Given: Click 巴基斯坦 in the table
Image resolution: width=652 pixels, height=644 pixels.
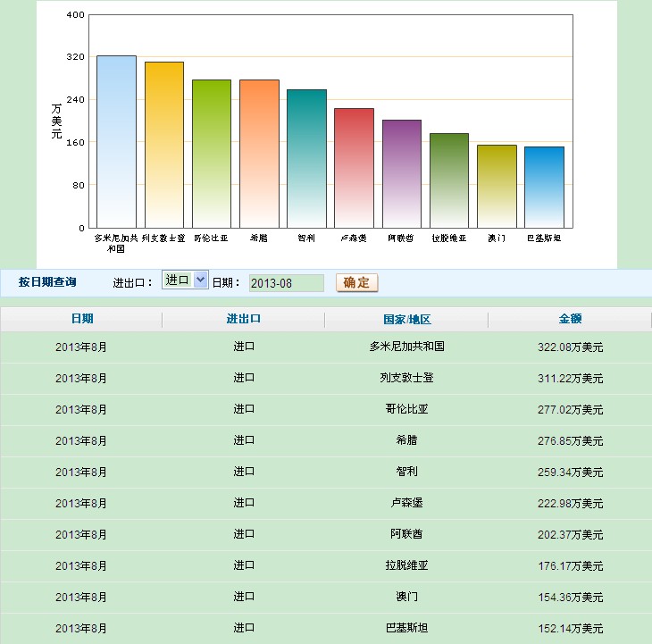Looking at the screenshot, I should [406, 628].
